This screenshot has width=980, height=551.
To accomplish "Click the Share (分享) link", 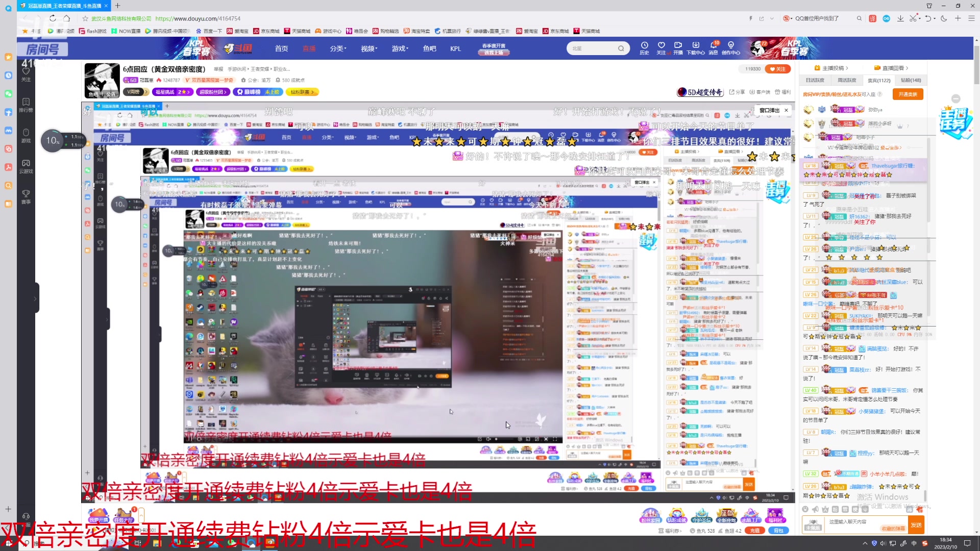I will click(737, 92).
